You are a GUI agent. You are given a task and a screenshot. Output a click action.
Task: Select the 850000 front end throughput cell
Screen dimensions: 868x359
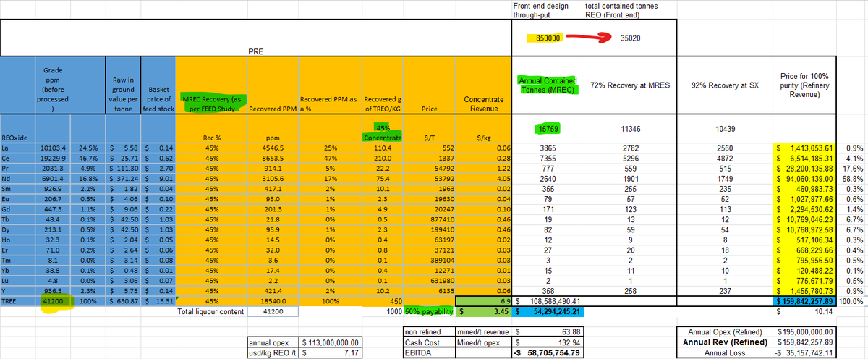548,38
